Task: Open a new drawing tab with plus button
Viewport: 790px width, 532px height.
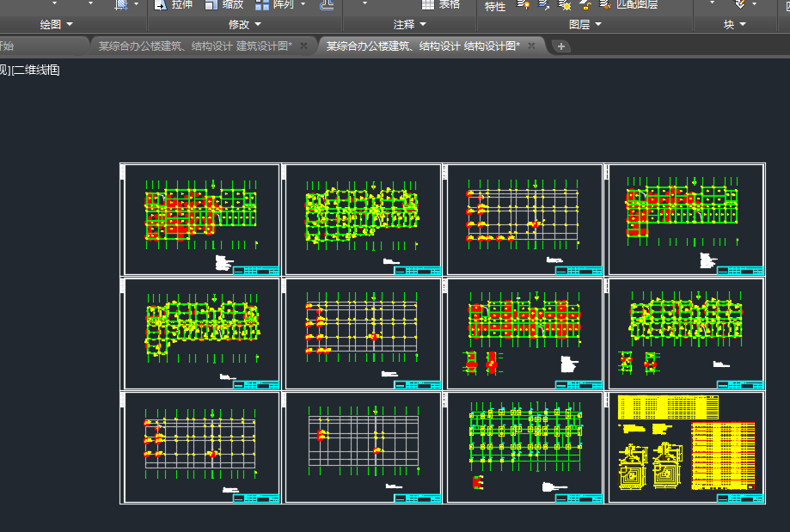Action: point(561,46)
